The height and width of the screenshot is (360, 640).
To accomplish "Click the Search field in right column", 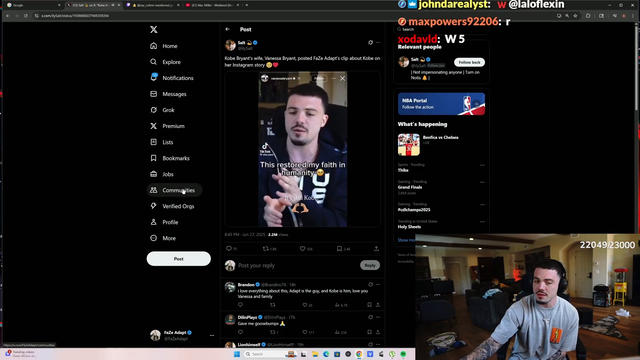I will coord(441,29).
